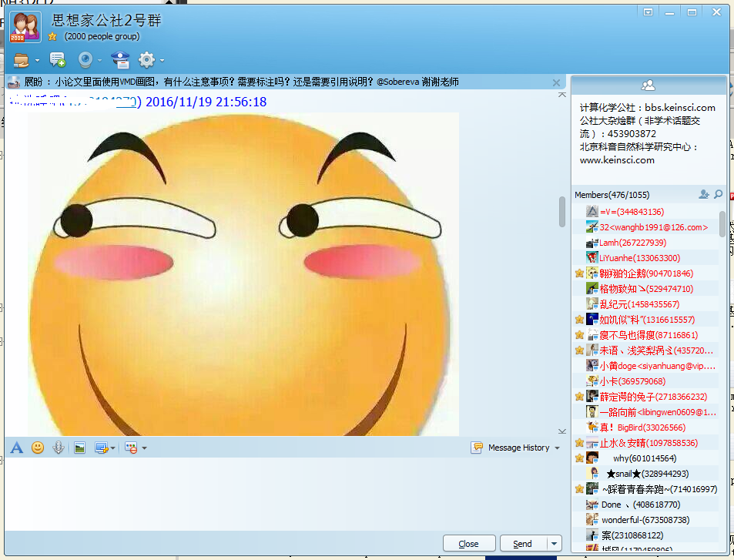Select member 乱纪元(1458435567)
The width and height of the screenshot is (734, 560).
[x=646, y=304]
